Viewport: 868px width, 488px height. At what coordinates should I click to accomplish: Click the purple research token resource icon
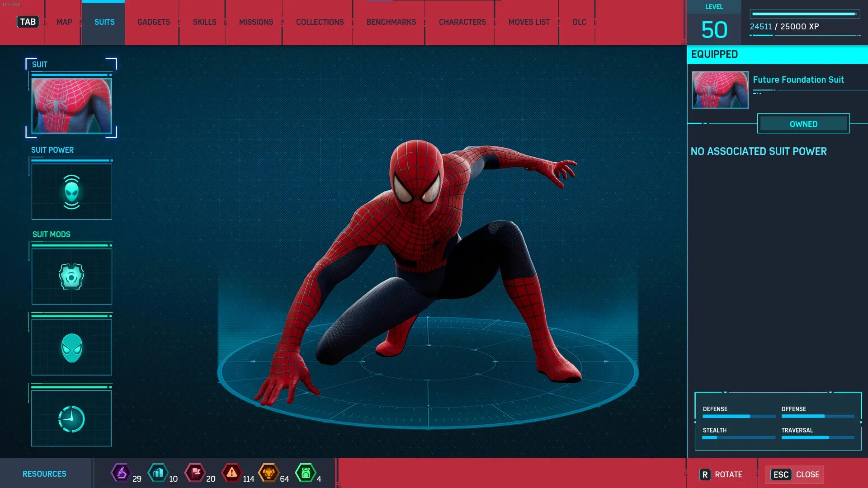click(x=121, y=473)
